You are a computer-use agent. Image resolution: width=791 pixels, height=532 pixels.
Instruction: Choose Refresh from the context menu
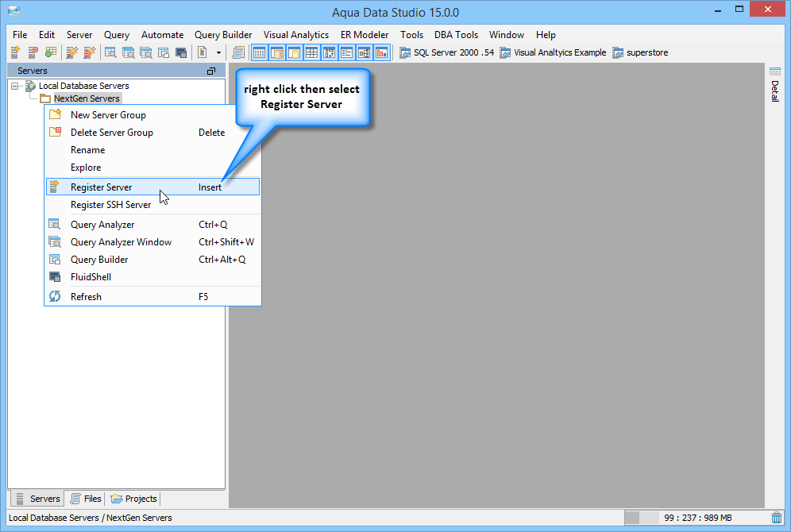coord(152,296)
